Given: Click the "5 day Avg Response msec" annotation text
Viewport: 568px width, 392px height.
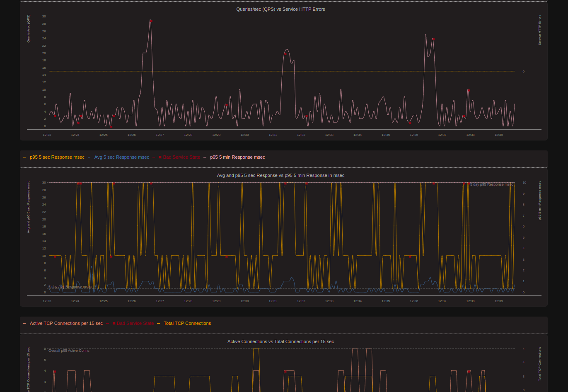Looking at the screenshot, I should [x=70, y=286].
